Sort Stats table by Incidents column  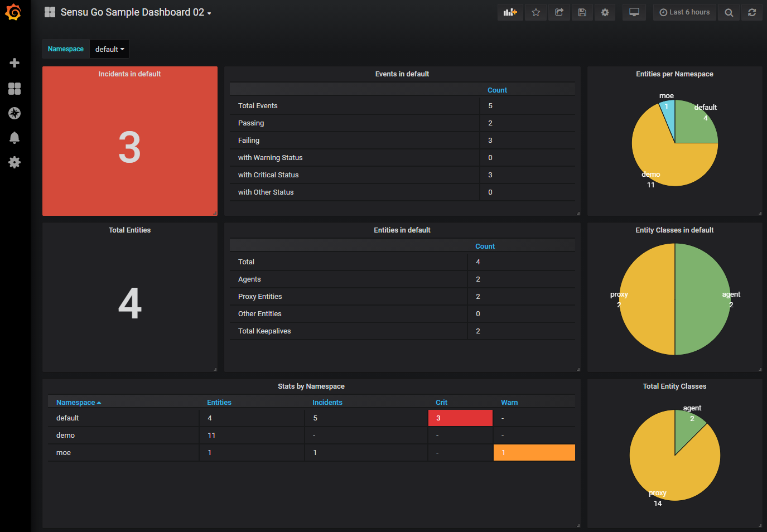pyautogui.click(x=327, y=403)
